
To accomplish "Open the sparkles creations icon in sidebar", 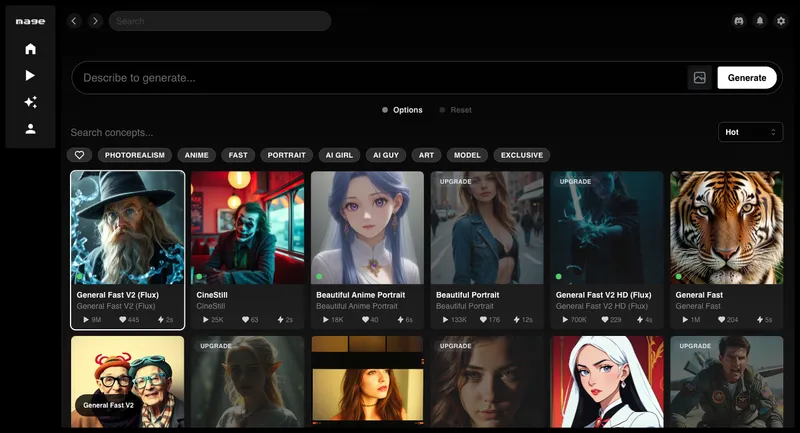I will pos(30,102).
